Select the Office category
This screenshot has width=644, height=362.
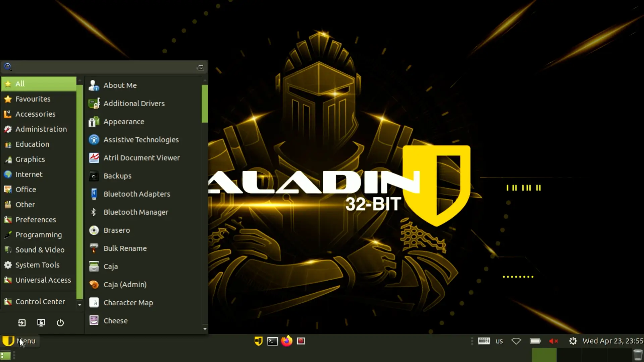tap(39, 189)
